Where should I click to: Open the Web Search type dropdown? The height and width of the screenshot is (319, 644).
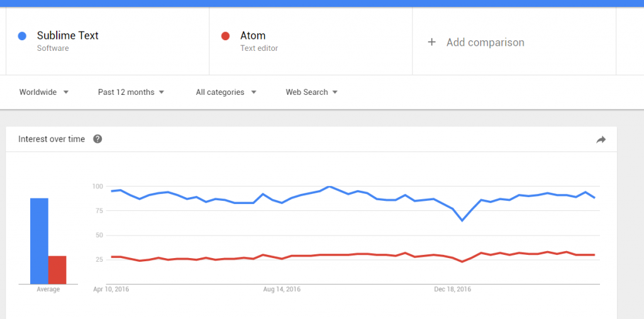pyautogui.click(x=312, y=92)
